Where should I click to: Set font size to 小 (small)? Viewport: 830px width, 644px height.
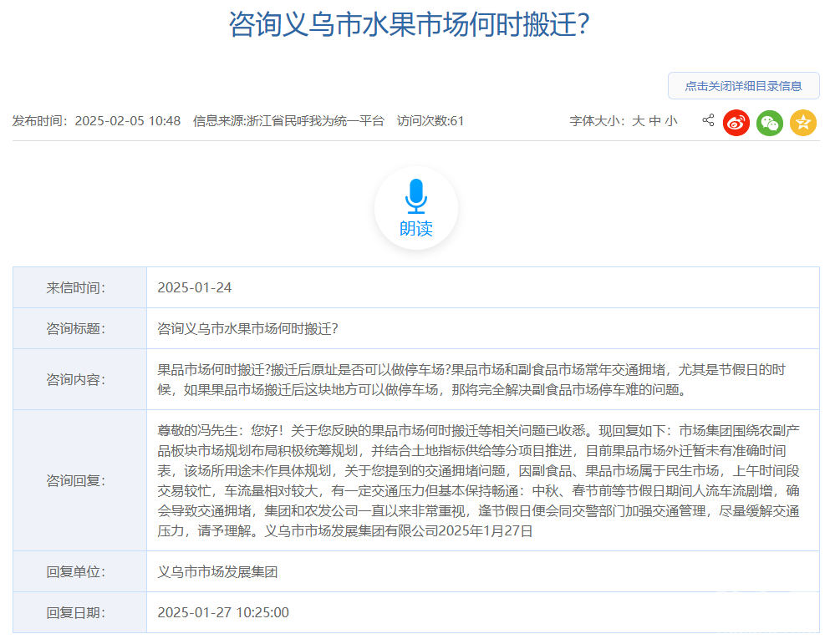671,121
